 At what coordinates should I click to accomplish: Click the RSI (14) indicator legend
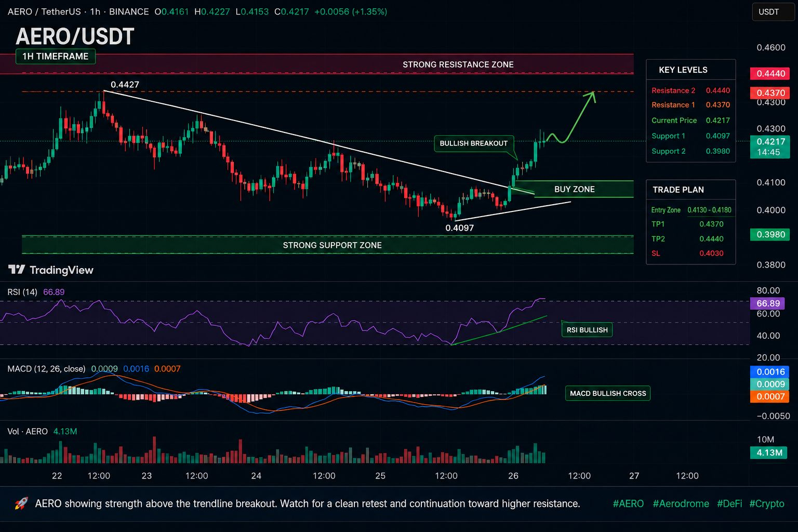36,292
